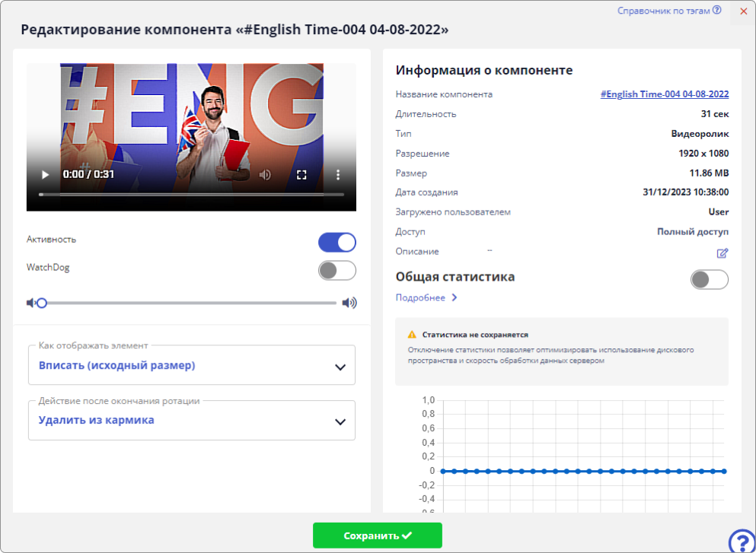756x553 pixels.
Task: Open the #English Time-004 component name link
Action: 664,94
